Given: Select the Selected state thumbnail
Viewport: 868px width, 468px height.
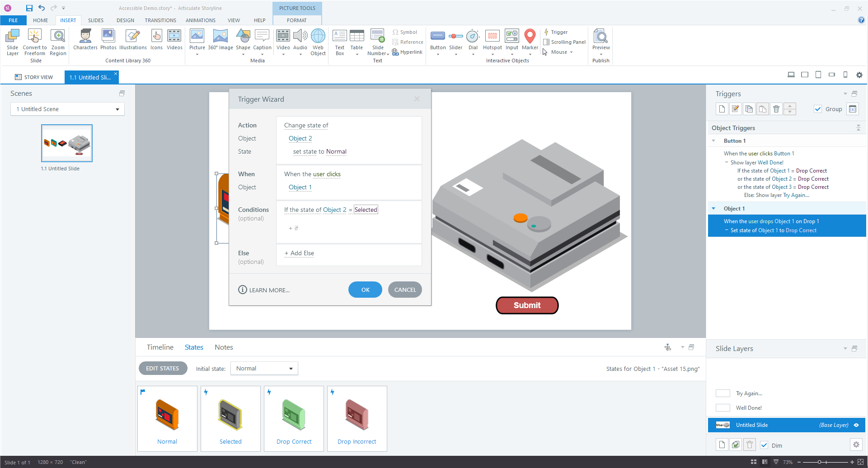Looking at the screenshot, I should tap(230, 418).
